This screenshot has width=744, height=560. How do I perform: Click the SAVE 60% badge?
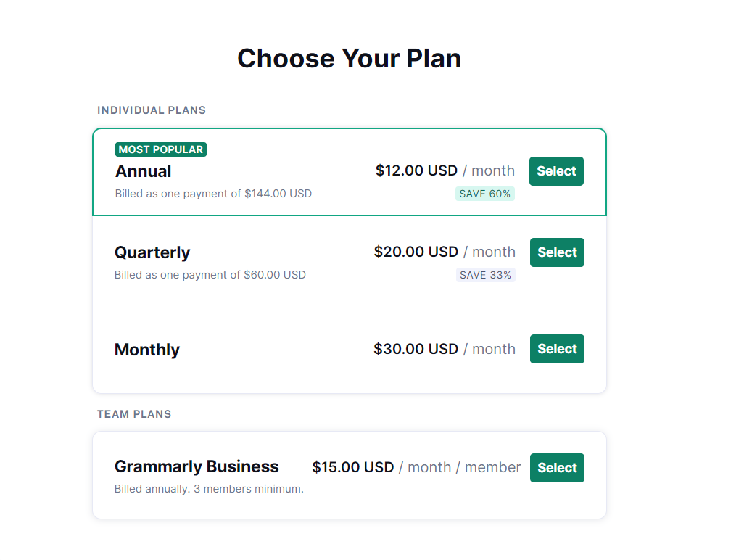click(484, 194)
